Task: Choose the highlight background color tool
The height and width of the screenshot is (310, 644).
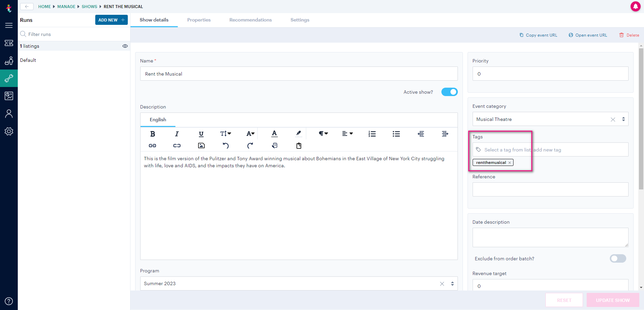Action: 299,134
